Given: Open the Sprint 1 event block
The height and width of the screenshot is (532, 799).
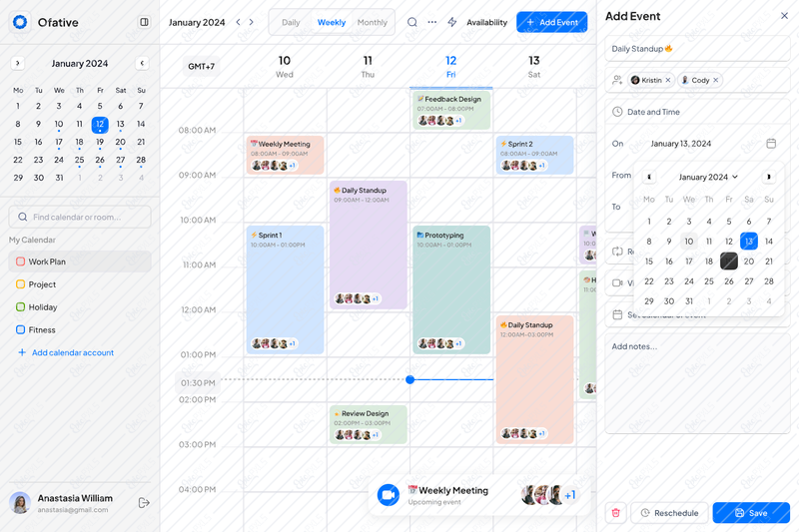Looking at the screenshot, I should pyautogui.click(x=286, y=289).
